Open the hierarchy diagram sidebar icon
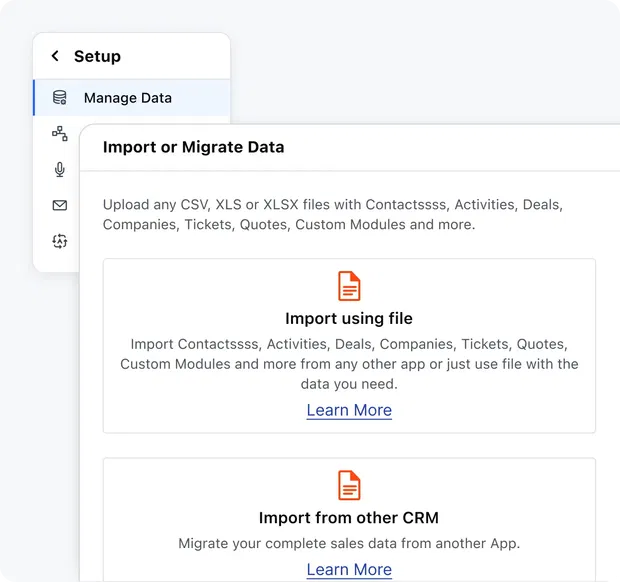The image size is (620, 582). [60, 133]
